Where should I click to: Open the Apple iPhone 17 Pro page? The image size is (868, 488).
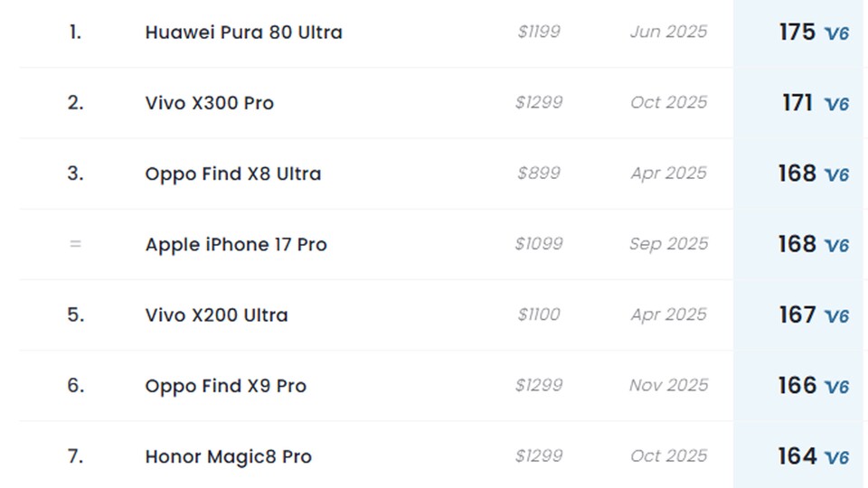coord(236,245)
